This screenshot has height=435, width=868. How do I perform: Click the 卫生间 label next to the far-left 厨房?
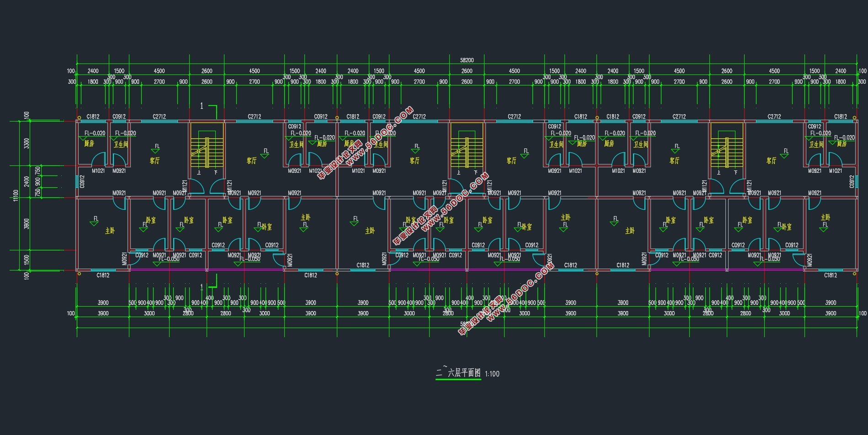click(121, 144)
